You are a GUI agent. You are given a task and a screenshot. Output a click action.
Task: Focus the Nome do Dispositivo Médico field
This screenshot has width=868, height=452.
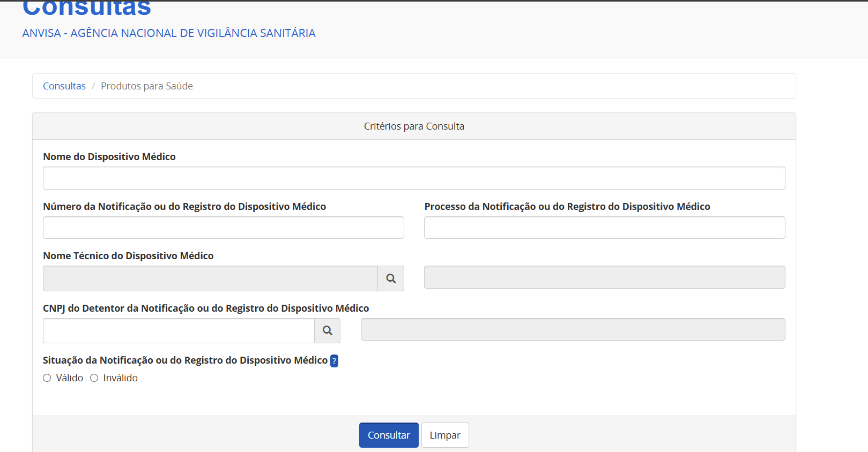coord(414,178)
